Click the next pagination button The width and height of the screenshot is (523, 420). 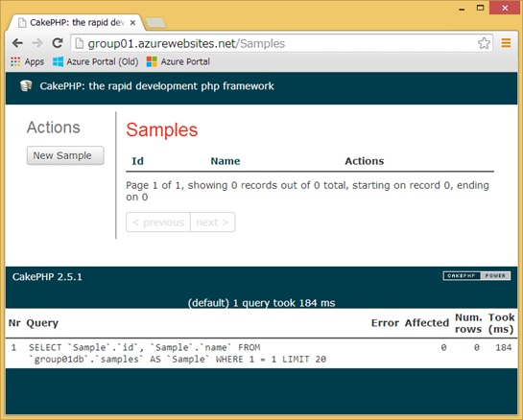(x=212, y=222)
